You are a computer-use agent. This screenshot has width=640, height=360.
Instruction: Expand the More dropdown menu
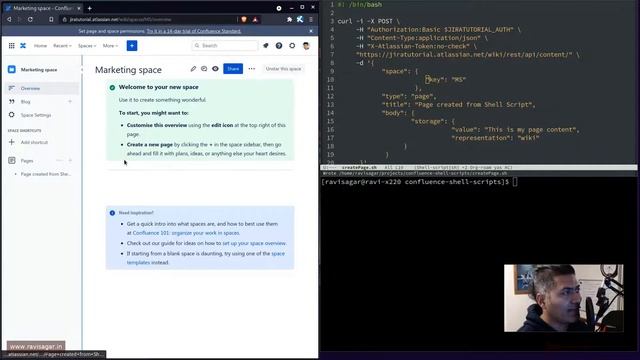pyautogui.click(x=110, y=46)
